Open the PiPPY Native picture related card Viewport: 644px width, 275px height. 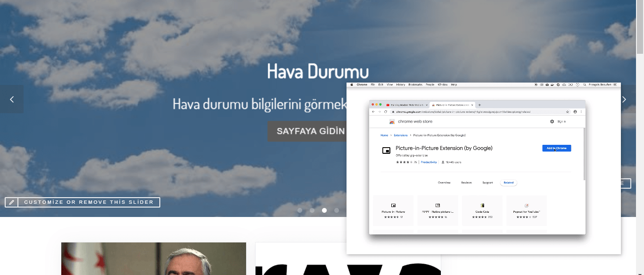(438, 210)
